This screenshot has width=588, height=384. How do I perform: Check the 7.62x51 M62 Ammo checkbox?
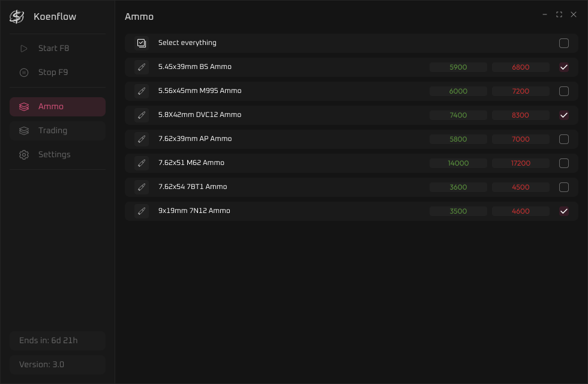[x=563, y=163]
